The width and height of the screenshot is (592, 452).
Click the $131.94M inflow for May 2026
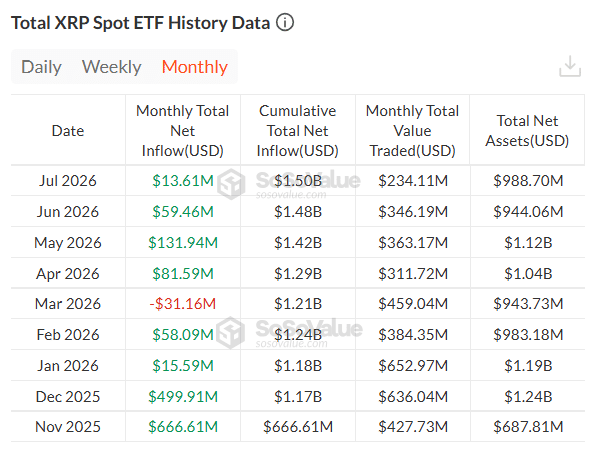tap(183, 242)
